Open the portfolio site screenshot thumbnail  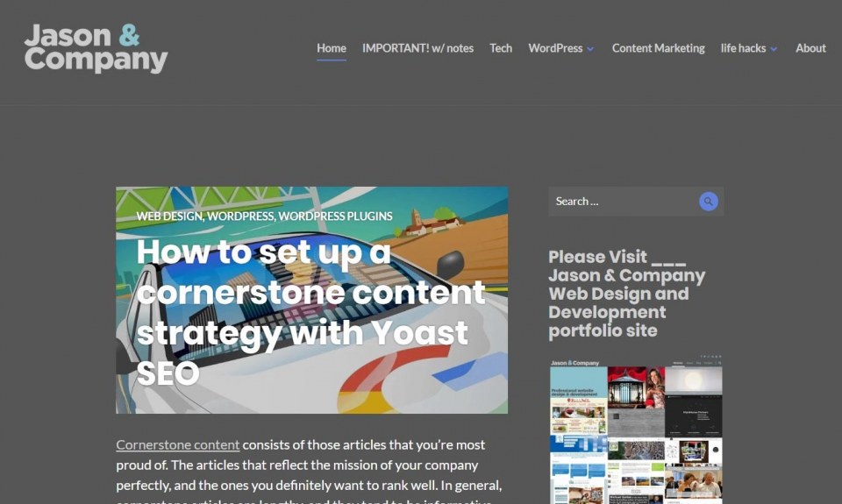[636, 429]
